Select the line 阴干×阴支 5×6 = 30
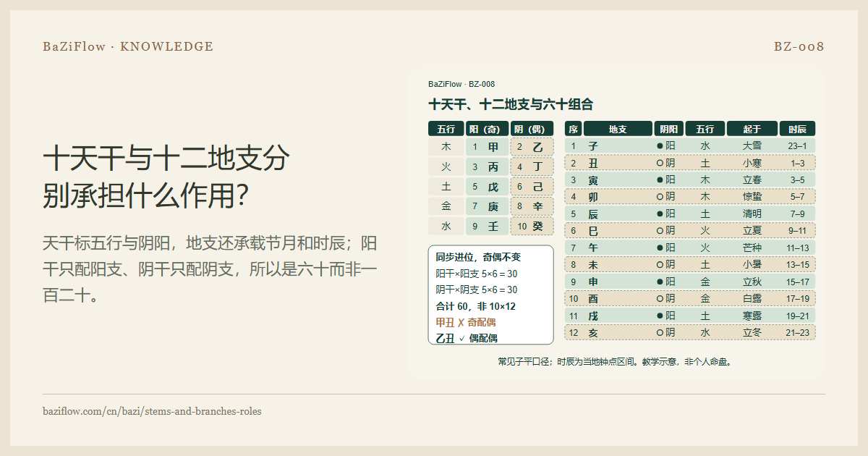The width and height of the screenshot is (868, 456). (476, 290)
